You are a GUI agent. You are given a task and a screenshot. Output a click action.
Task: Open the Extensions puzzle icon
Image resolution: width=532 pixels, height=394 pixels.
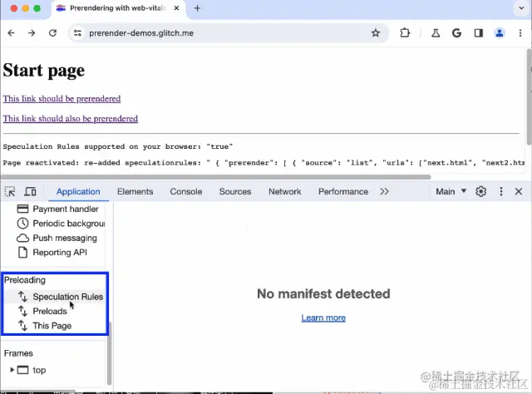click(x=405, y=33)
